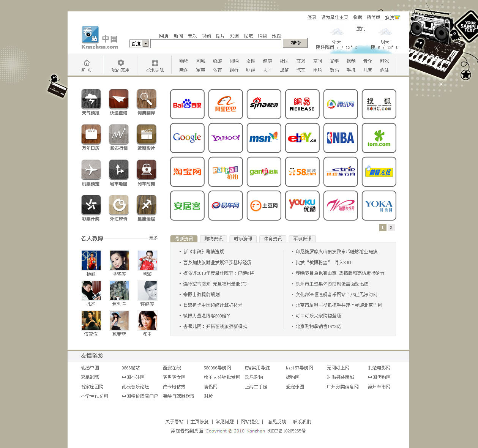Click the NetEase 網易 logo tile

pos(302,104)
